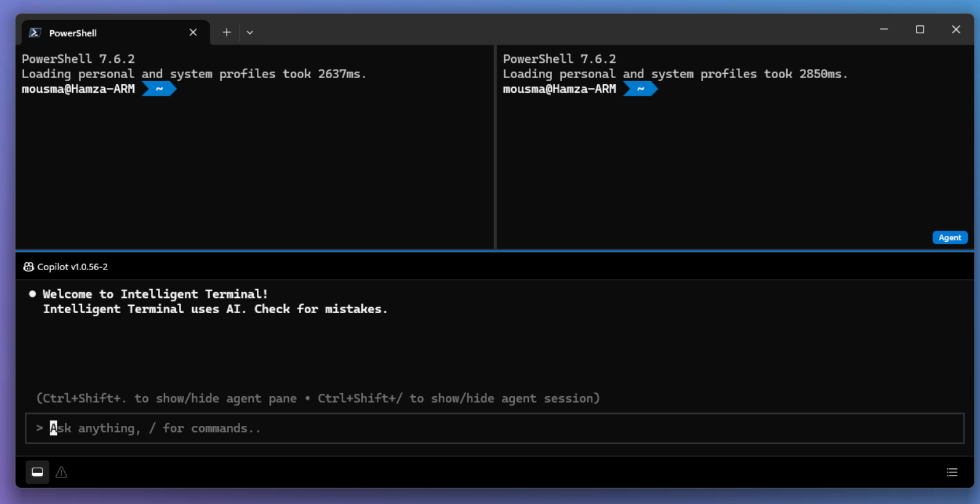Click the mousma@Hamza-ARM prompt in right pane
The width and height of the screenshot is (980, 504).
point(559,89)
